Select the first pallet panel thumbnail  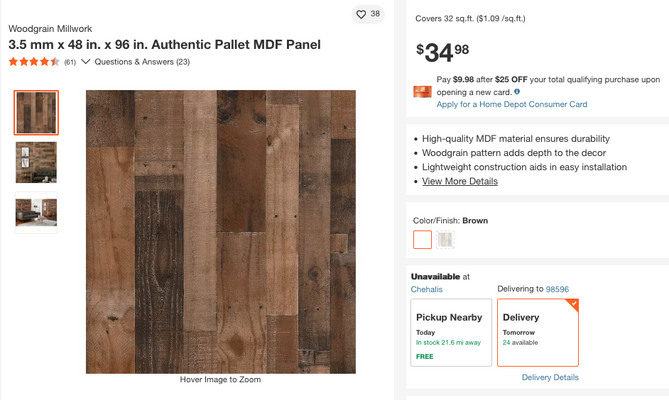pos(36,113)
